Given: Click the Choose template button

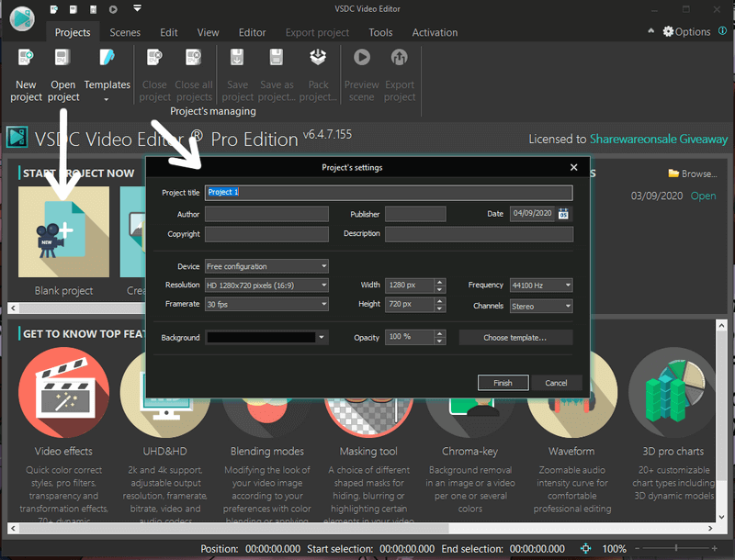Looking at the screenshot, I should [515, 337].
